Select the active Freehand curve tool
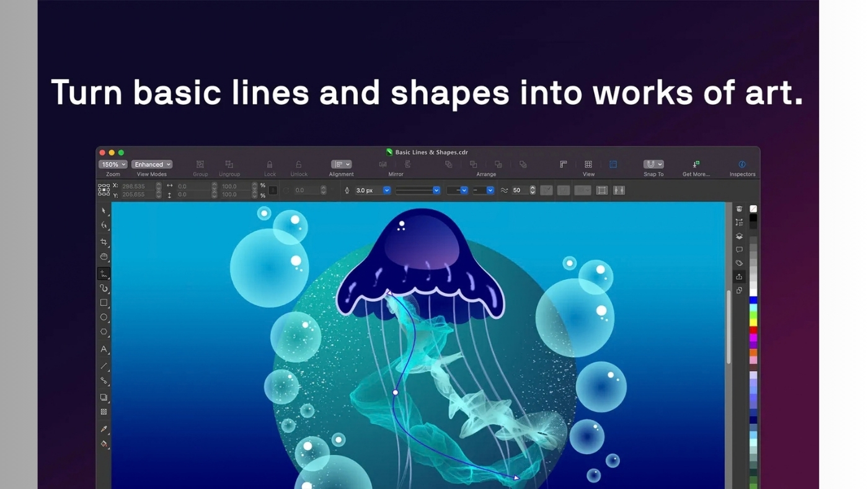 (104, 274)
